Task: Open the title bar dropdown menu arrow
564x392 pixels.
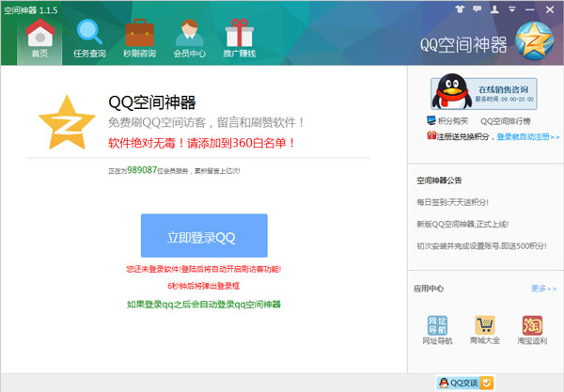Action: pyautogui.click(x=512, y=9)
